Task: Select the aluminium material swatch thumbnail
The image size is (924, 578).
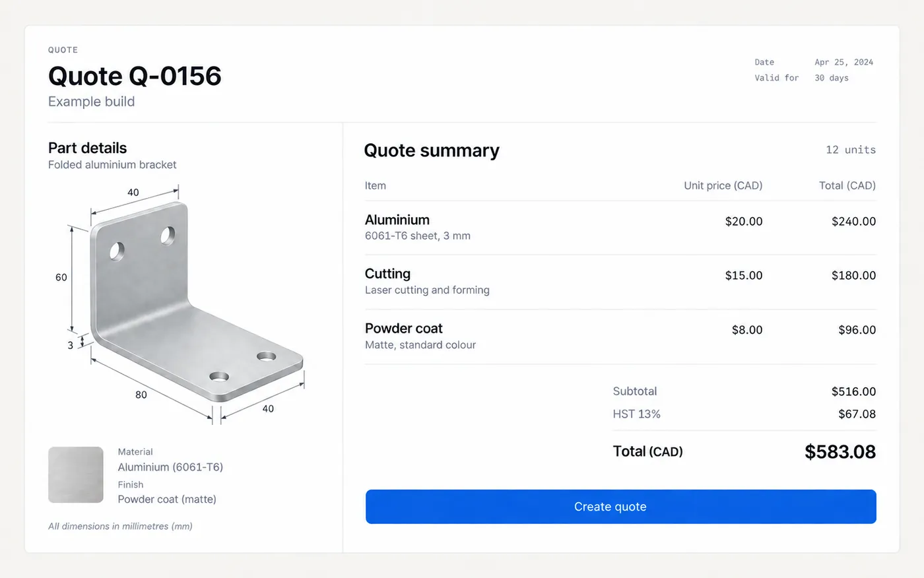Action: click(x=76, y=475)
